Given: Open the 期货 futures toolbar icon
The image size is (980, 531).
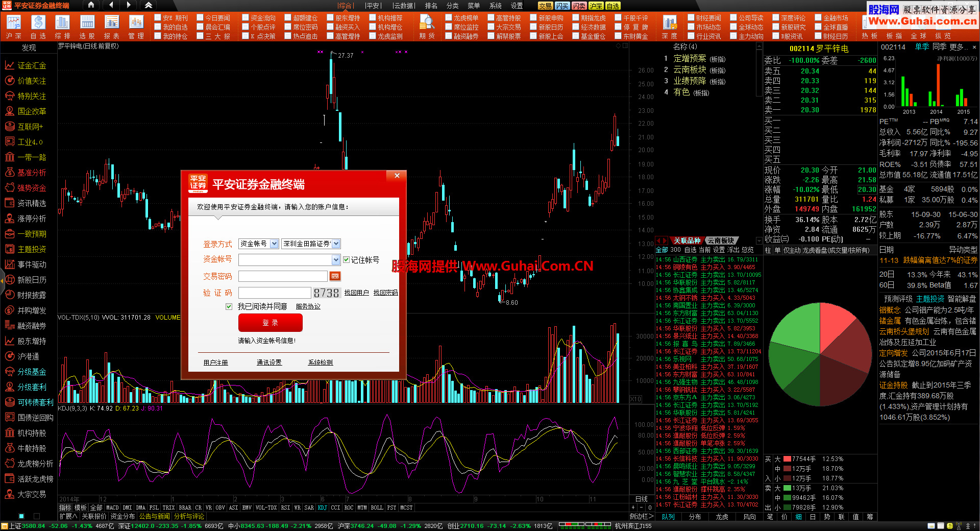Looking at the screenshot, I should (427, 27).
